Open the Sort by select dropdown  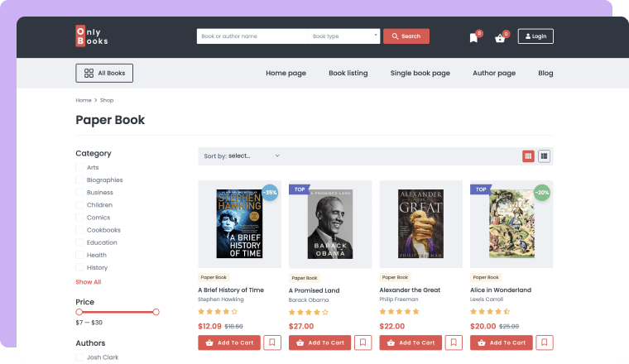(242, 156)
